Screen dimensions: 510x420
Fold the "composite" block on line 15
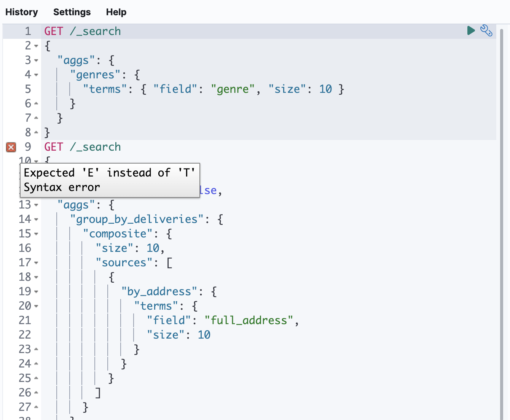[x=35, y=234]
